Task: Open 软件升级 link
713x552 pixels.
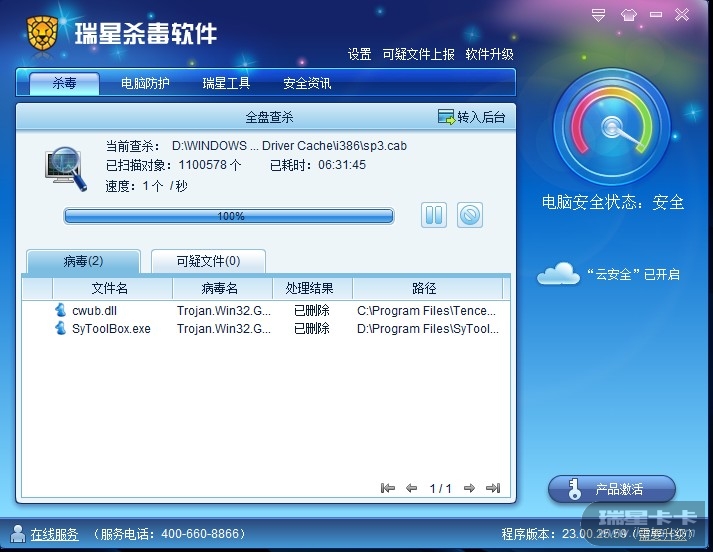Action: click(489, 55)
